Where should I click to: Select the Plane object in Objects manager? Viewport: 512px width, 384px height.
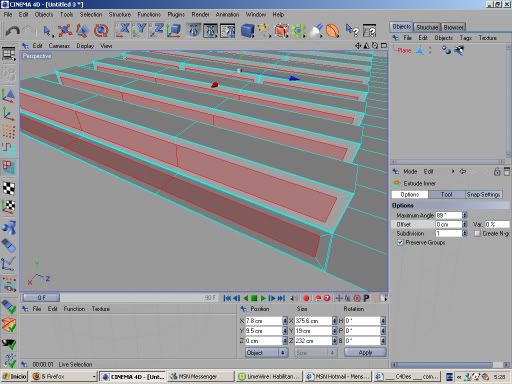point(404,50)
